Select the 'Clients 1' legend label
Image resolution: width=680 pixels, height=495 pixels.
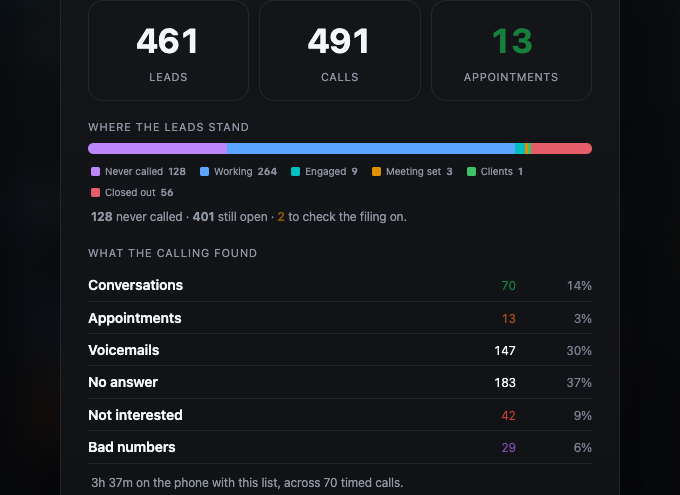(502, 171)
